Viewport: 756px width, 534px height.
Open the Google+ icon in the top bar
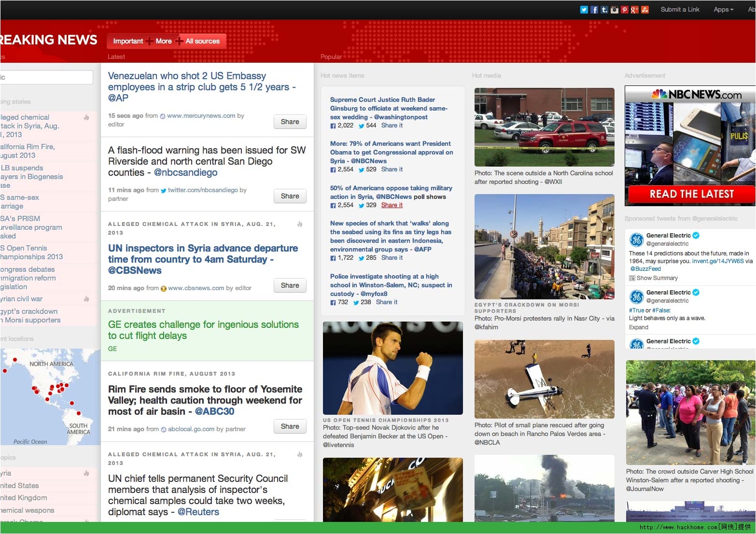(x=634, y=10)
